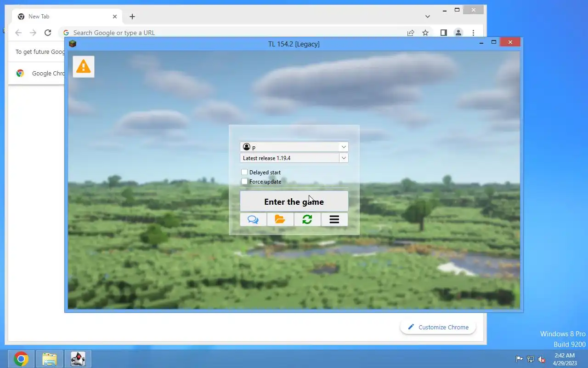The height and width of the screenshot is (368, 588).
Task: Enable the Force update checkbox
Action: [244, 181]
